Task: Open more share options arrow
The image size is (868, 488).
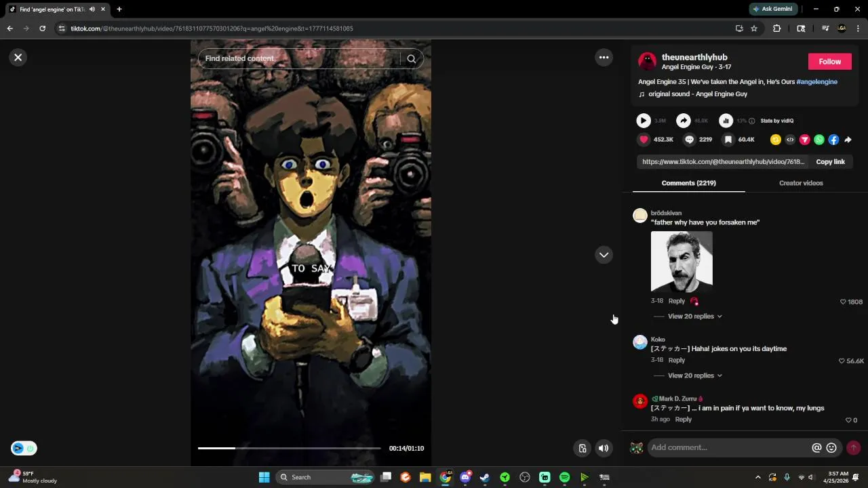Action: click(x=848, y=140)
